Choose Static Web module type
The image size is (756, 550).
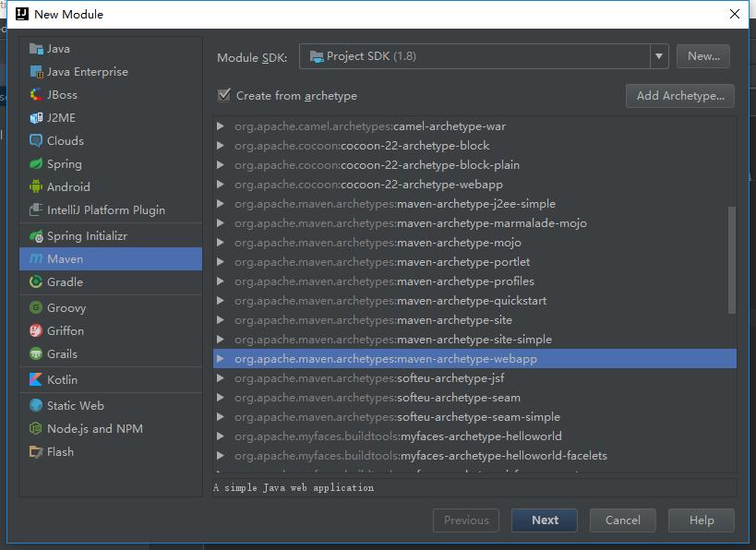pos(76,406)
